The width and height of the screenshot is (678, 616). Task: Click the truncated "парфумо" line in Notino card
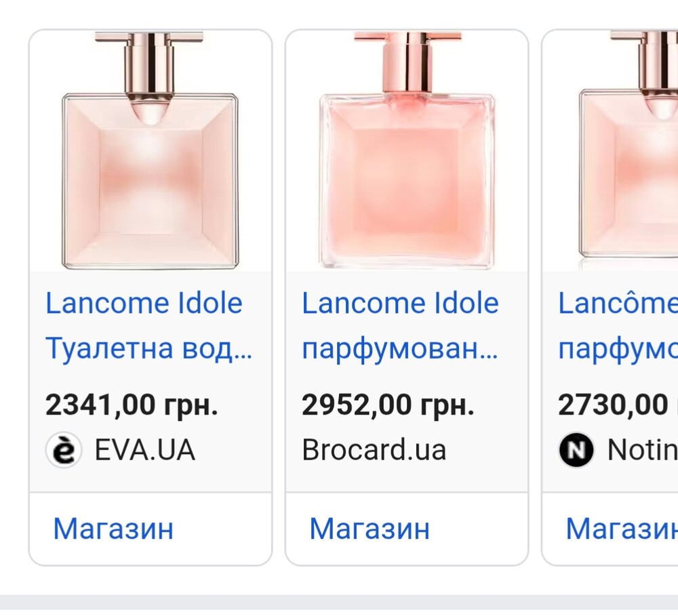(x=618, y=350)
